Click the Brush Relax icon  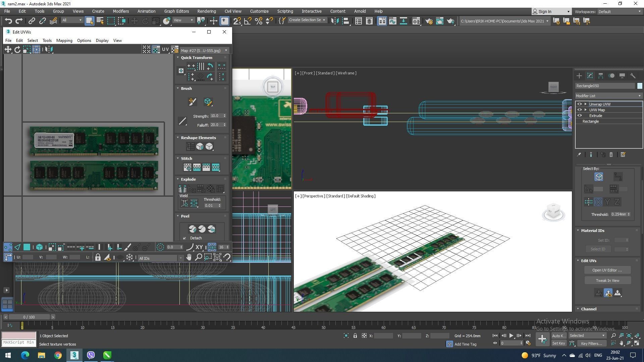pyautogui.click(x=208, y=102)
